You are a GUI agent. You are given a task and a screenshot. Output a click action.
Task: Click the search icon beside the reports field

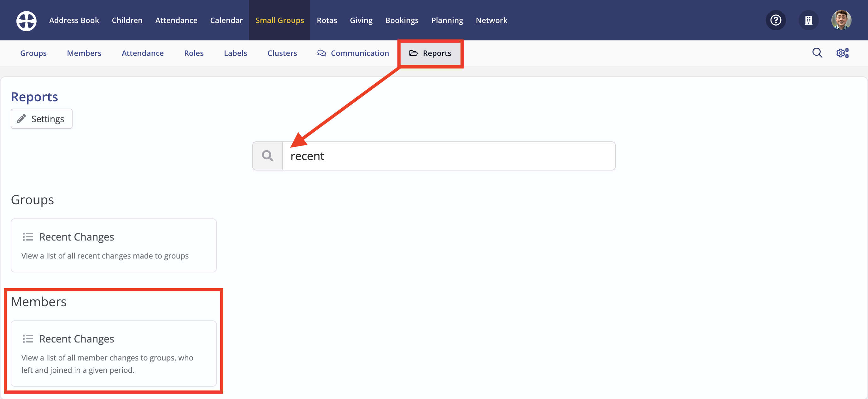[267, 156]
